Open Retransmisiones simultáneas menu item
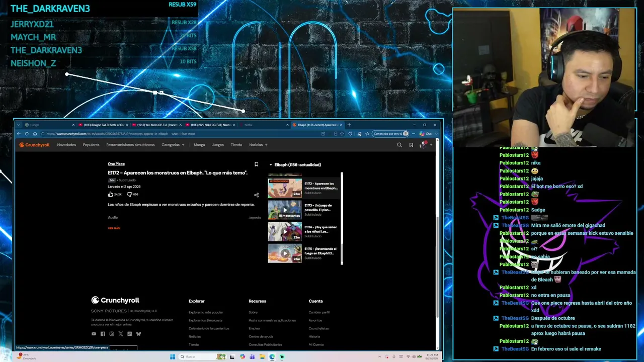 tap(130, 145)
